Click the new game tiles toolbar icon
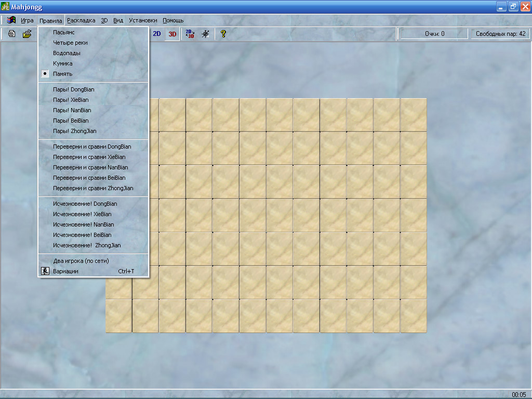 click(12, 34)
